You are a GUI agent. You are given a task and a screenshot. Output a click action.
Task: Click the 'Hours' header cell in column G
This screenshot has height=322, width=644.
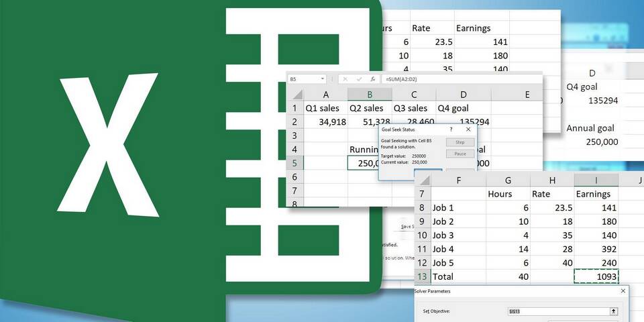pyautogui.click(x=508, y=194)
